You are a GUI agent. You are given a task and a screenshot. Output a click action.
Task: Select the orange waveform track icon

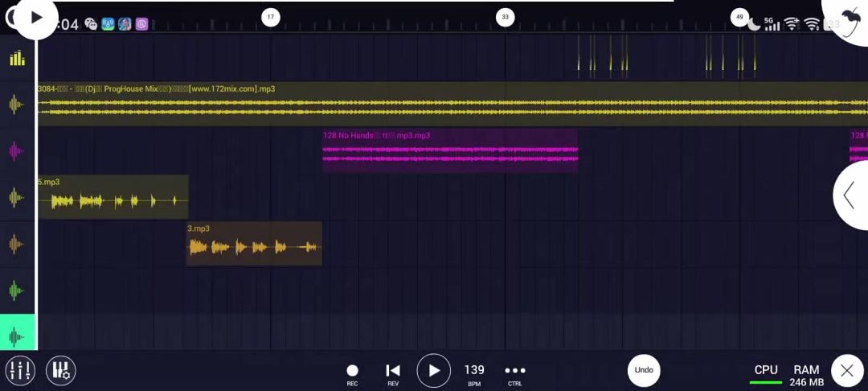pos(17,244)
